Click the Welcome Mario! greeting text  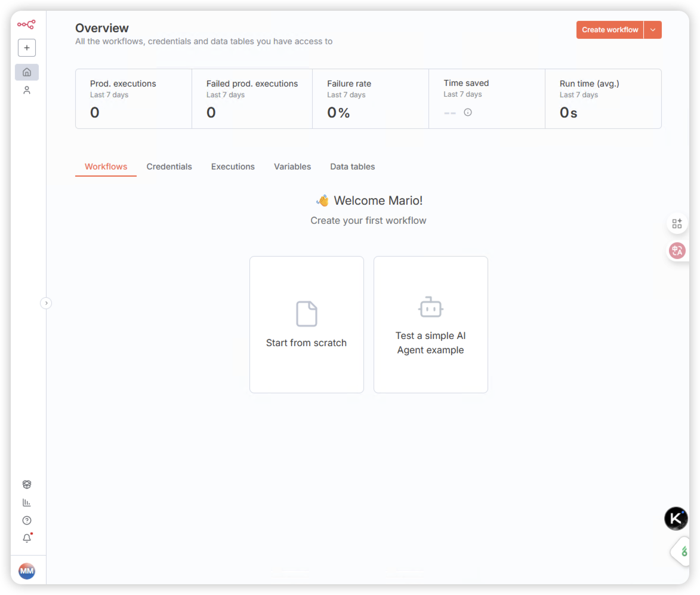pos(378,201)
